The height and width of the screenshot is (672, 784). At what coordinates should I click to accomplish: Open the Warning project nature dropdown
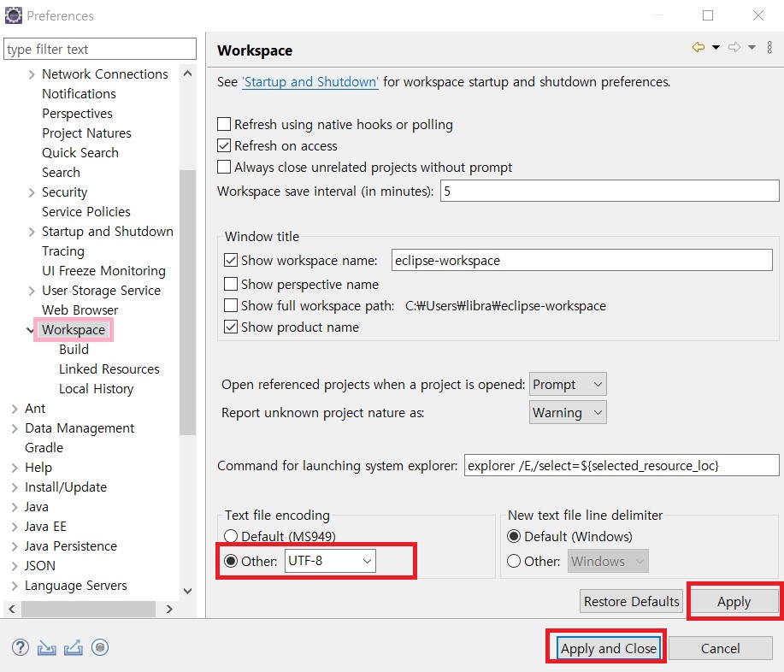[568, 413]
